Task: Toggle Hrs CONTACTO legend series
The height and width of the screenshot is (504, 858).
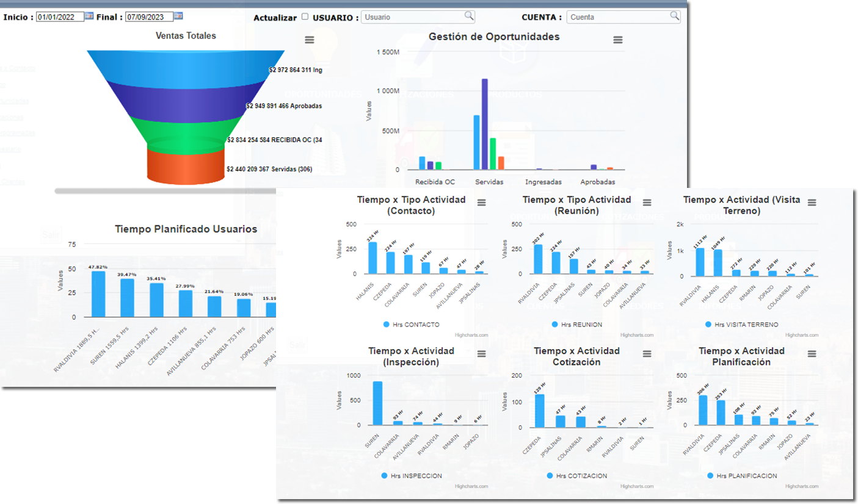Action: (411, 325)
